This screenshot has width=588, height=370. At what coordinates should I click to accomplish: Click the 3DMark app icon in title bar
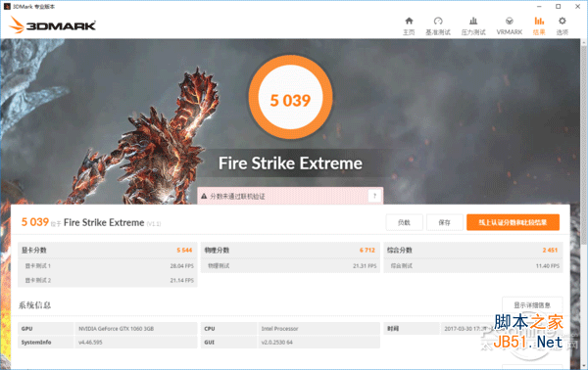click(7, 7)
